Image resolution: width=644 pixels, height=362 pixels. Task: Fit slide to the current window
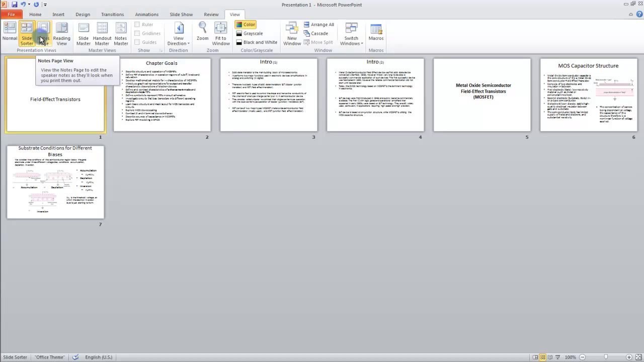coord(221,34)
